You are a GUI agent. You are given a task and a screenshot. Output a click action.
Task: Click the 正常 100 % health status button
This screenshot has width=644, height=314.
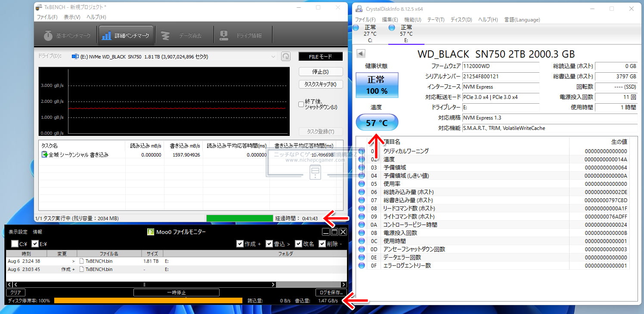(x=377, y=85)
